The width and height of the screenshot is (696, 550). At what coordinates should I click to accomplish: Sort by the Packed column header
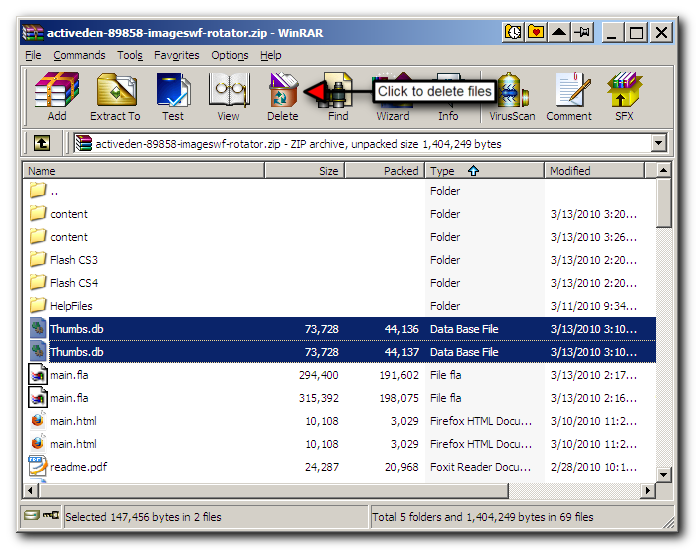tap(385, 170)
